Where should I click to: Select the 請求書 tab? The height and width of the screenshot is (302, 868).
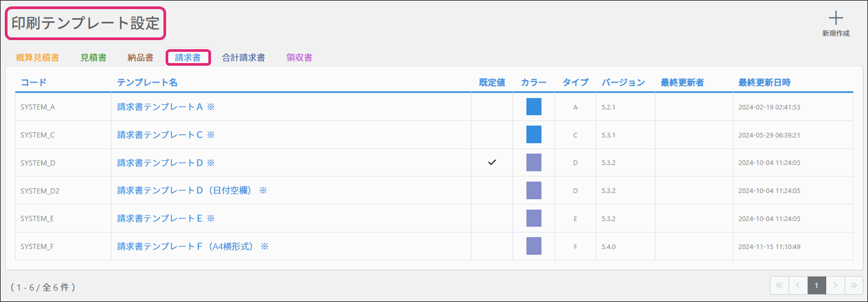(x=188, y=58)
